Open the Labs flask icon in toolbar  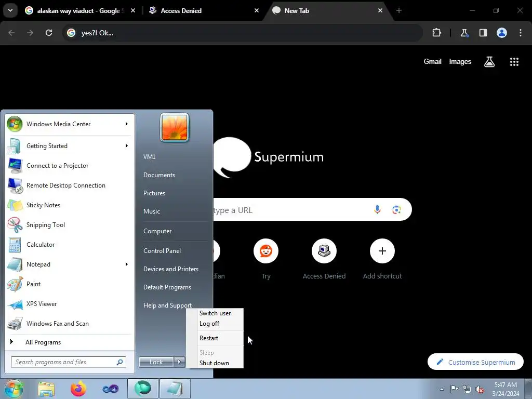[x=464, y=33]
